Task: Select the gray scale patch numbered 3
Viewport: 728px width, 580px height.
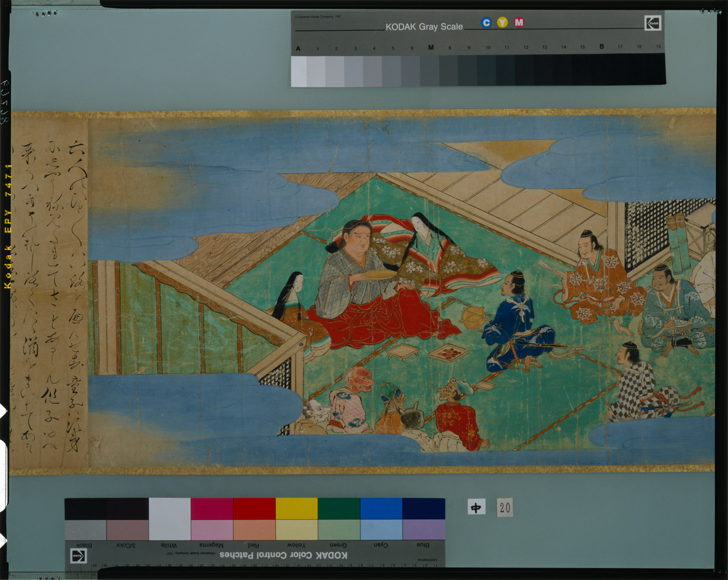Action: coord(354,71)
